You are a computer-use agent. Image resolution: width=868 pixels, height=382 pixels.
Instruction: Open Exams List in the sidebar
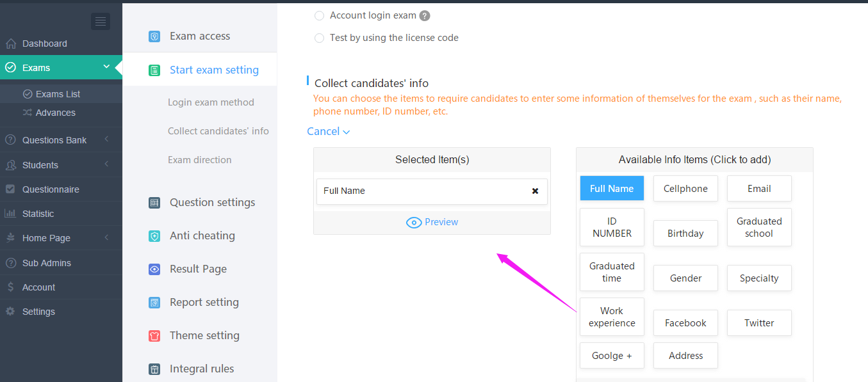pos(58,94)
